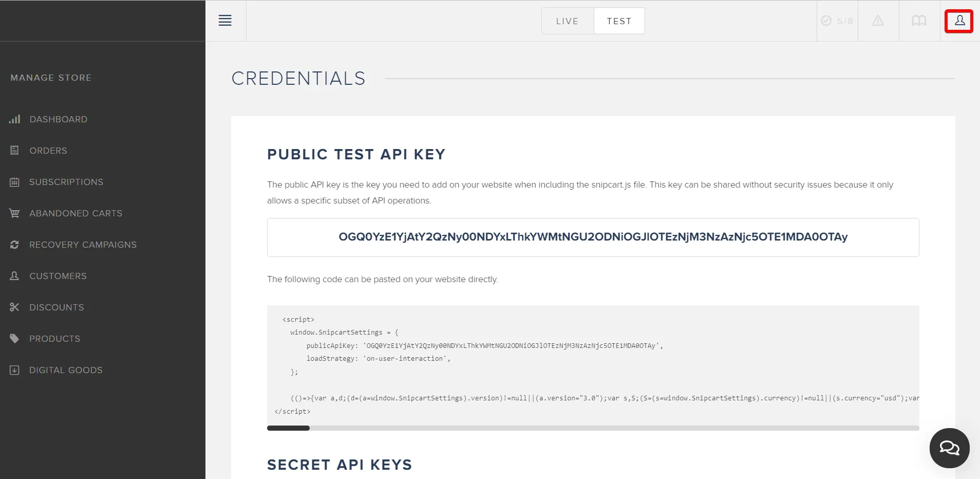
Task: Open the documentation book icon
Action: [919, 21]
